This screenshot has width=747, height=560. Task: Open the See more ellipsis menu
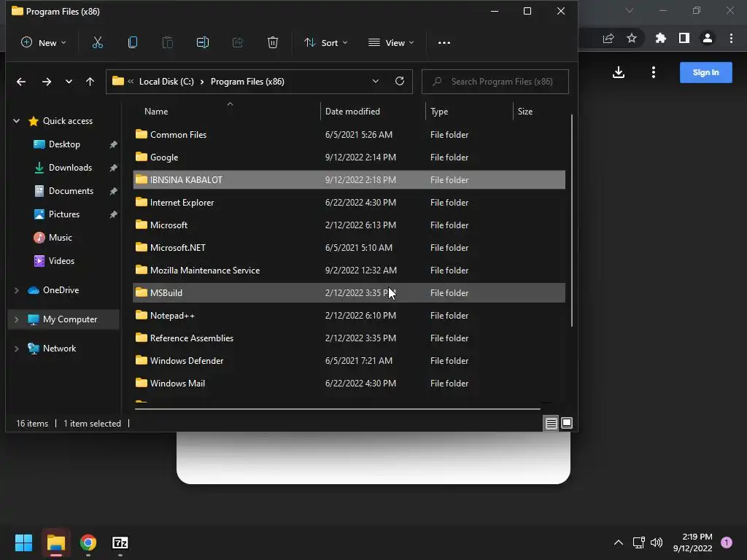point(444,43)
